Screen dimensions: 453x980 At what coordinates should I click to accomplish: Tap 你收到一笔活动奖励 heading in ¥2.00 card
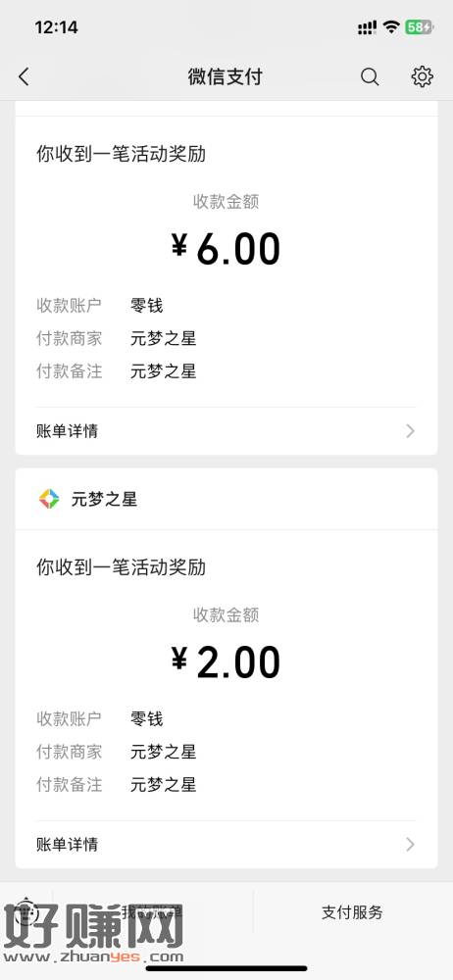121,566
